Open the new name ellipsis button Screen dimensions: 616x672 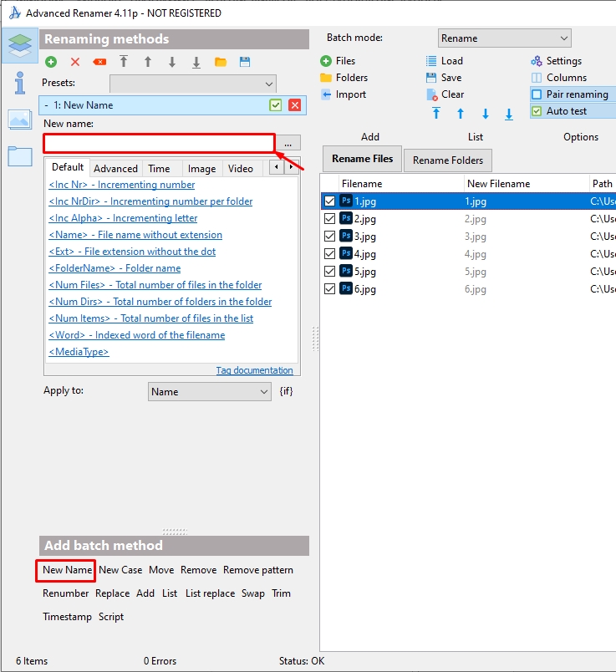point(288,143)
